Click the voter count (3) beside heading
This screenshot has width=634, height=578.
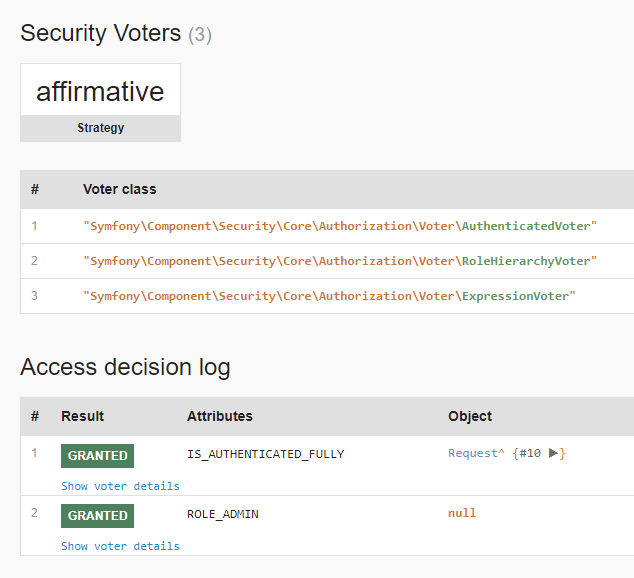200,35
